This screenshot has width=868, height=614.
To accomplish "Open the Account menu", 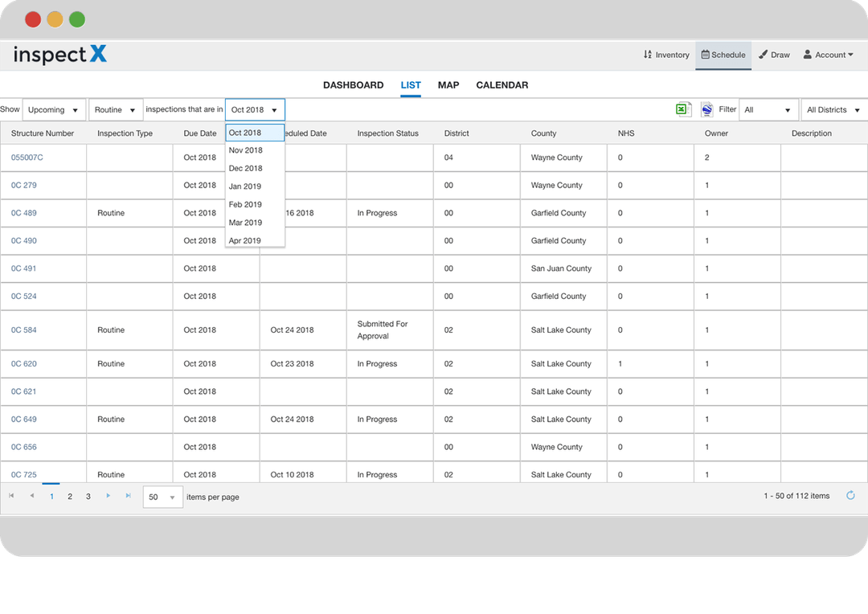I will coord(828,55).
